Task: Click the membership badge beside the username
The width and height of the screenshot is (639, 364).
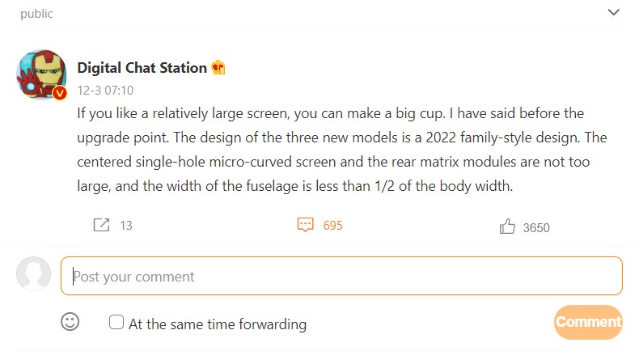Action: [x=218, y=68]
